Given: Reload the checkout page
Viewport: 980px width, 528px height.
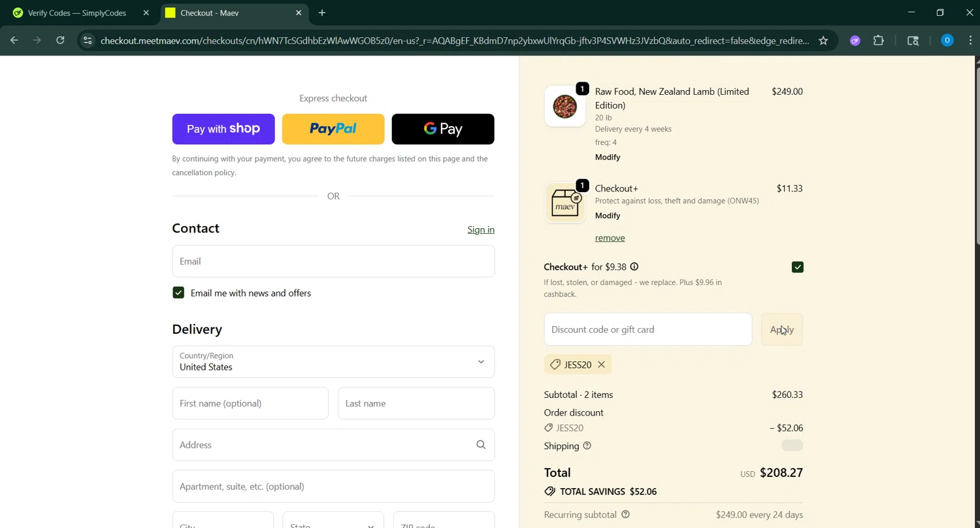Looking at the screenshot, I should [x=60, y=41].
